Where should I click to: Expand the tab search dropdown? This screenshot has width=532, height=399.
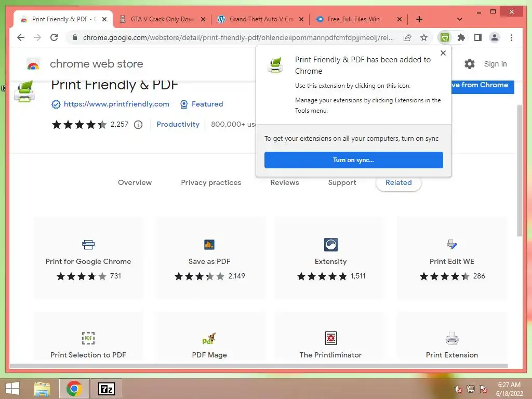(460, 19)
